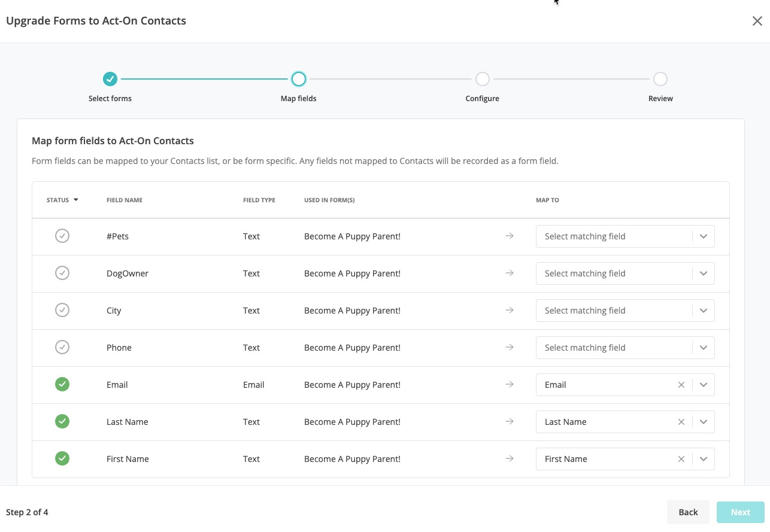Click the Upgrade Forms to Act-On Contacts title
This screenshot has height=532, width=770.
click(x=96, y=21)
